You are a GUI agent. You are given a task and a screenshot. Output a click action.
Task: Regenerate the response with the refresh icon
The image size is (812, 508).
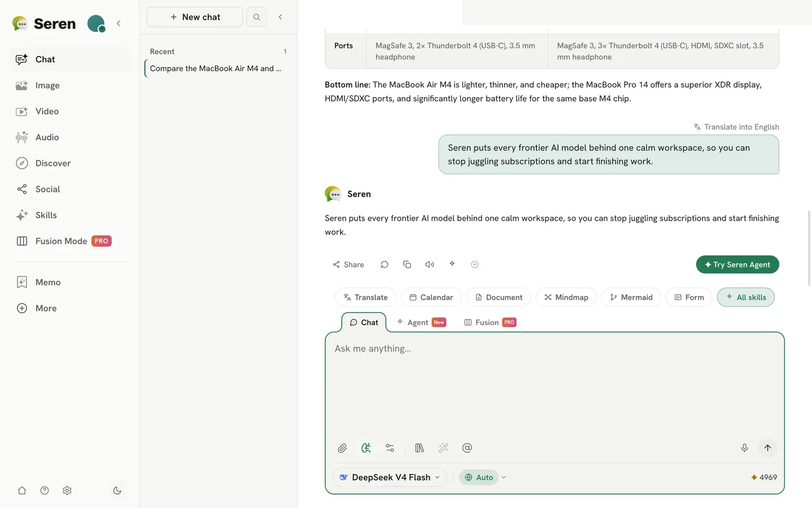tap(385, 265)
